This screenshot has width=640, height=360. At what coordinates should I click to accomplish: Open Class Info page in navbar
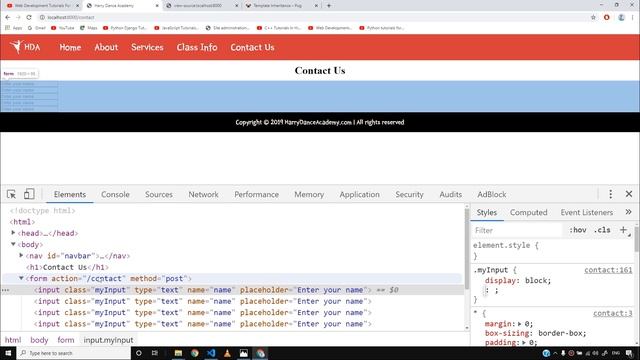[197, 47]
